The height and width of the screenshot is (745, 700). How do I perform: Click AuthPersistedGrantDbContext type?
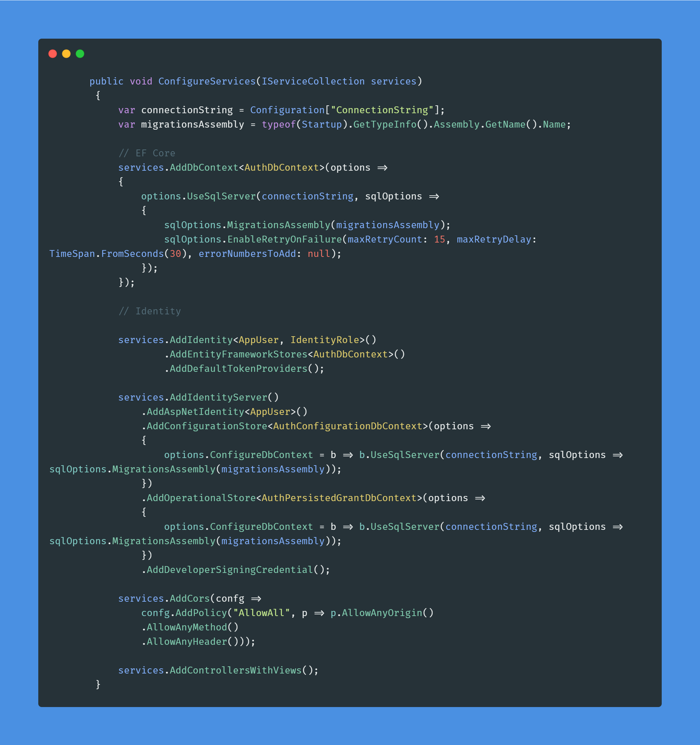coord(339,498)
